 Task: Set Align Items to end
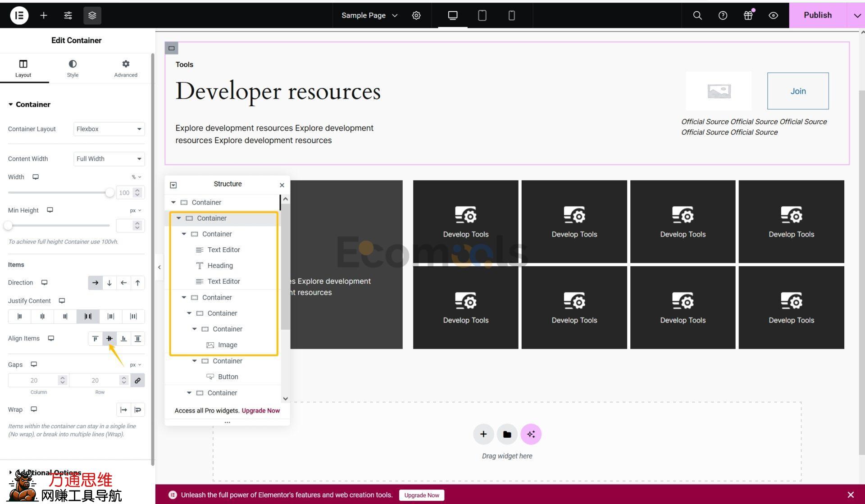coord(123,339)
